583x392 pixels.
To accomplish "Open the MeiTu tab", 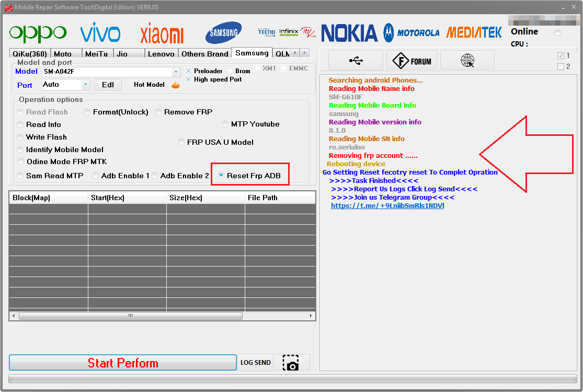I will point(97,53).
